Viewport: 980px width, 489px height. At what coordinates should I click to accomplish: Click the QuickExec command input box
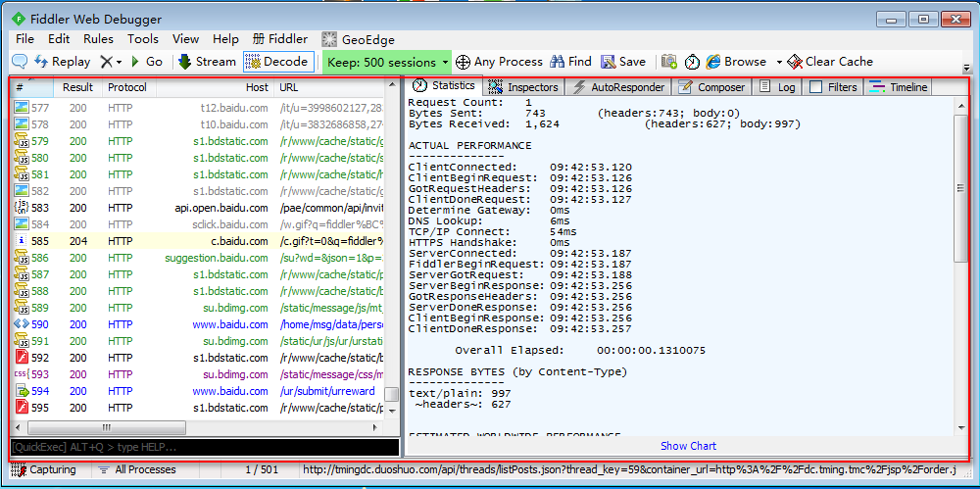(205, 447)
